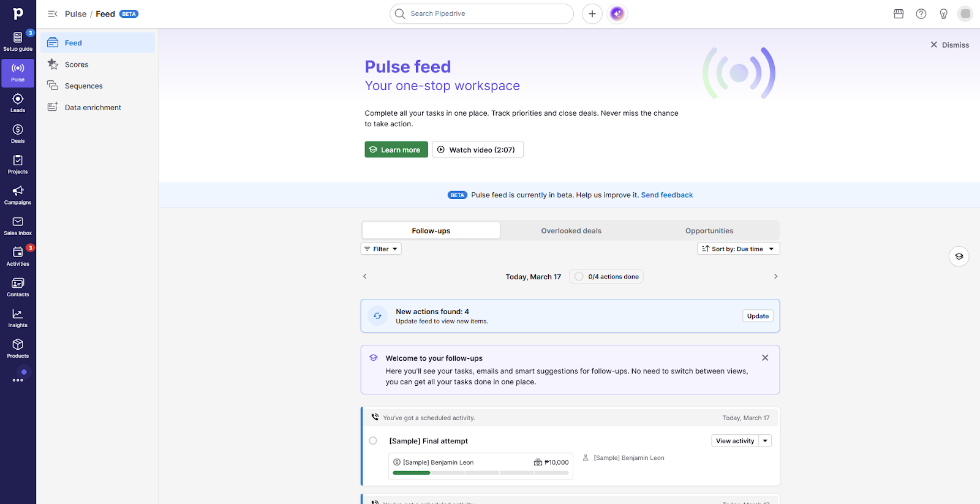The width and height of the screenshot is (980, 504).
Task: Open the [Sample] Benjamin Leon deal card
Action: click(481, 466)
